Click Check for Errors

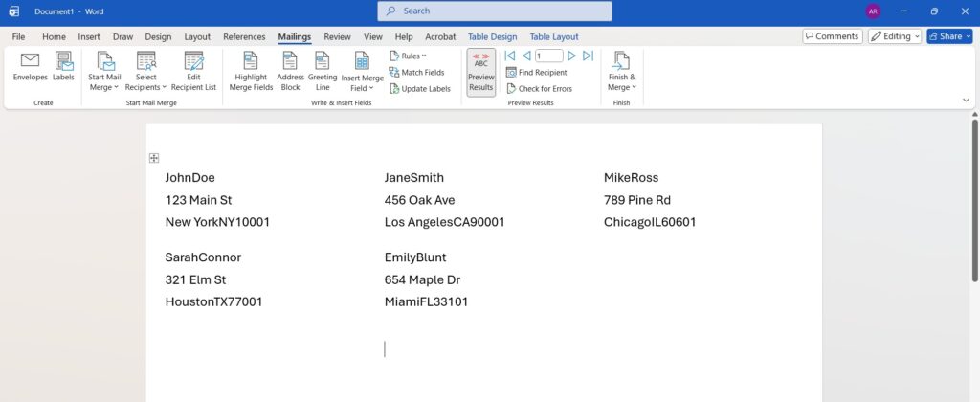tap(539, 88)
